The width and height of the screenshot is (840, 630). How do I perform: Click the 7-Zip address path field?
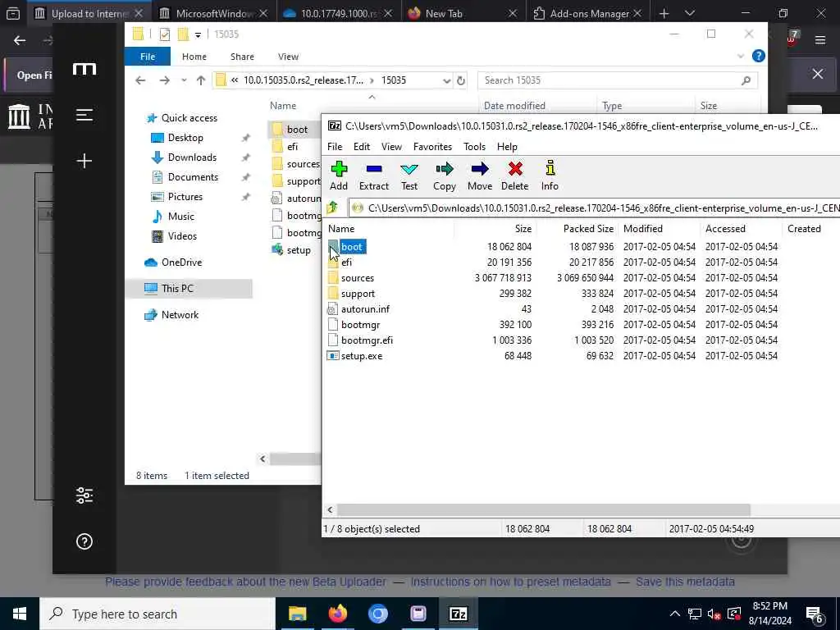pos(595,208)
